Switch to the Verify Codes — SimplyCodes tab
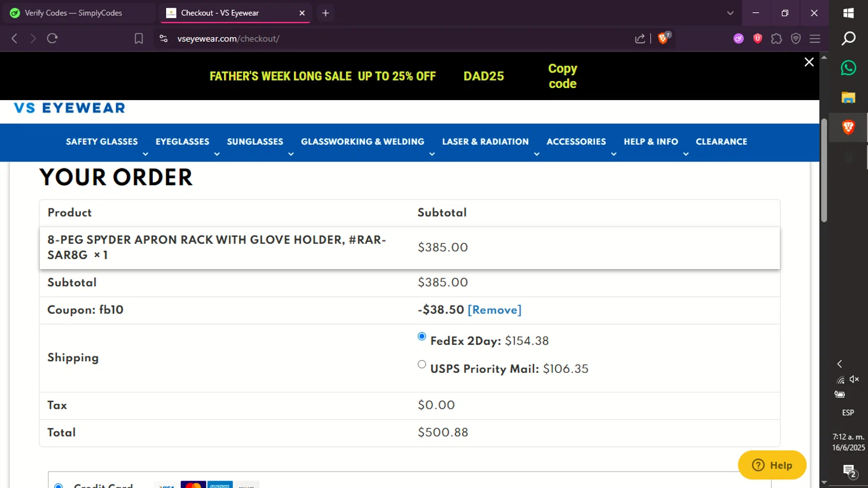 coord(79,13)
